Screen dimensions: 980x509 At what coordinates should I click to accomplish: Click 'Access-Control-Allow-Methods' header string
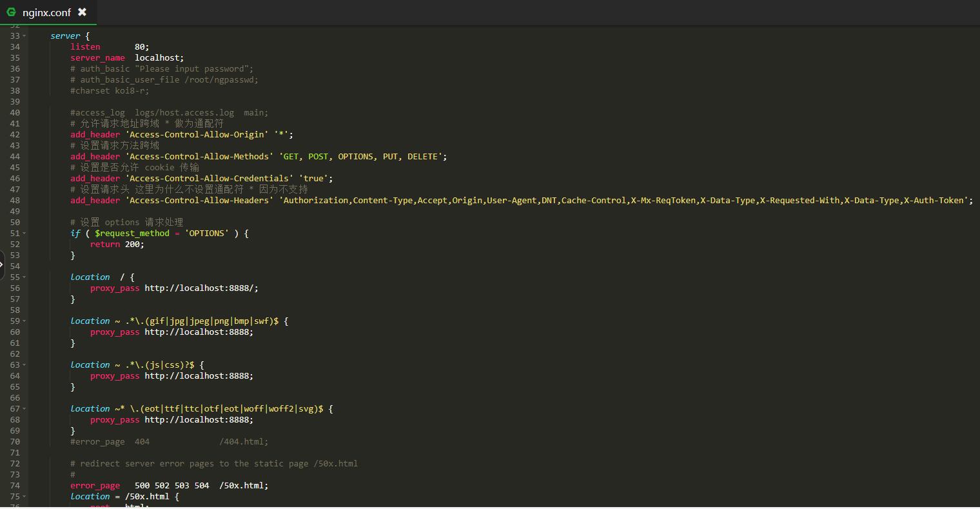(x=199, y=156)
